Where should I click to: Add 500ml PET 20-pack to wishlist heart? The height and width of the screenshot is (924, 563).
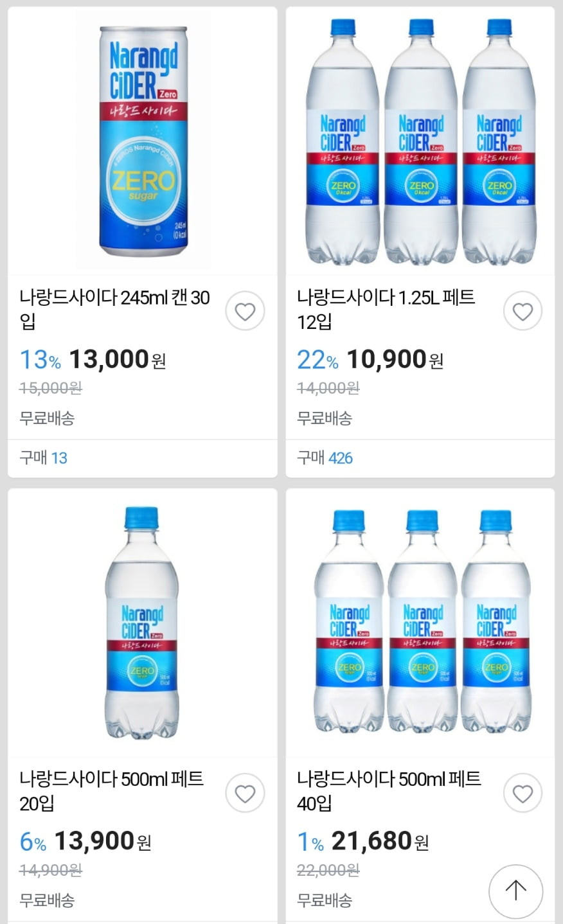click(x=245, y=794)
